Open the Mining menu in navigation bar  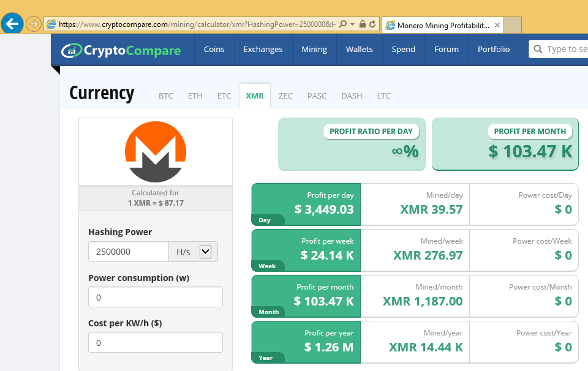pos(314,50)
